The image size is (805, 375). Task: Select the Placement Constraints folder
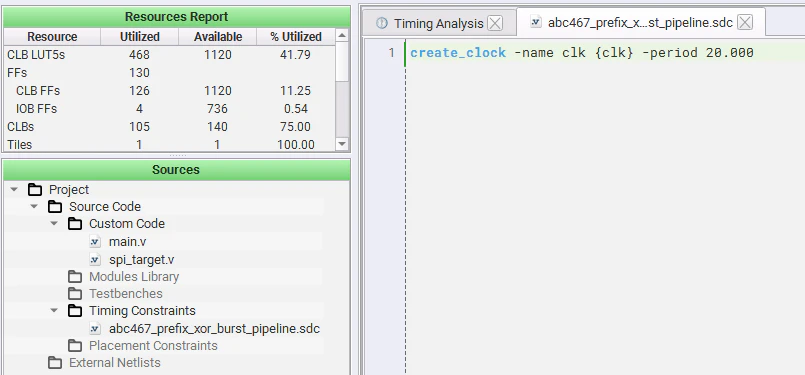(154, 346)
